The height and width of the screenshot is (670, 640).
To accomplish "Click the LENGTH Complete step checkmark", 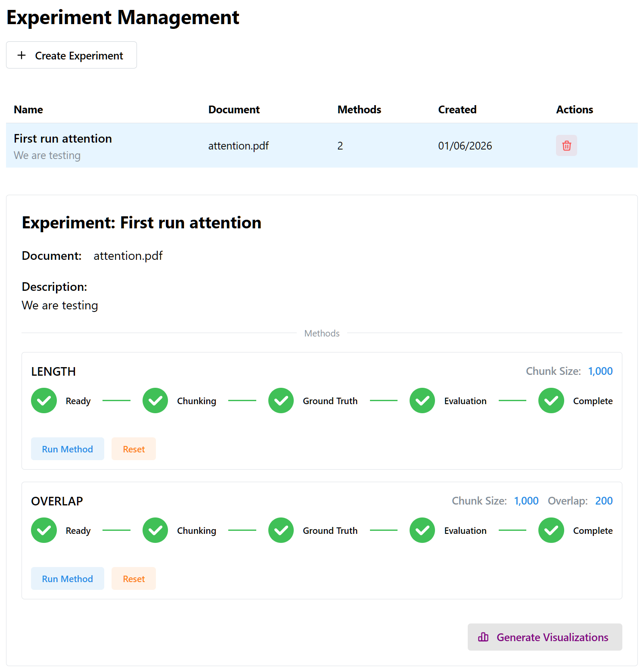I will [x=551, y=400].
